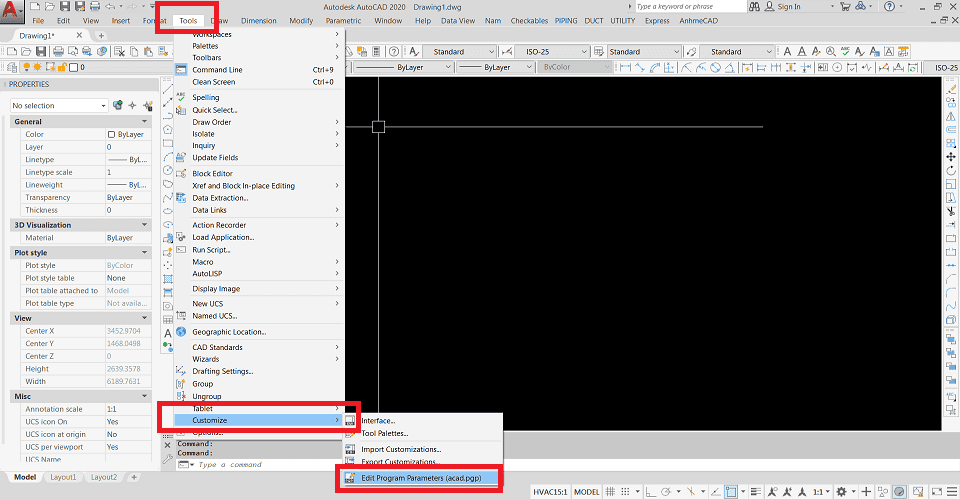Collapse the 3D Visualization section
The width and height of the screenshot is (960, 500).
145,225
